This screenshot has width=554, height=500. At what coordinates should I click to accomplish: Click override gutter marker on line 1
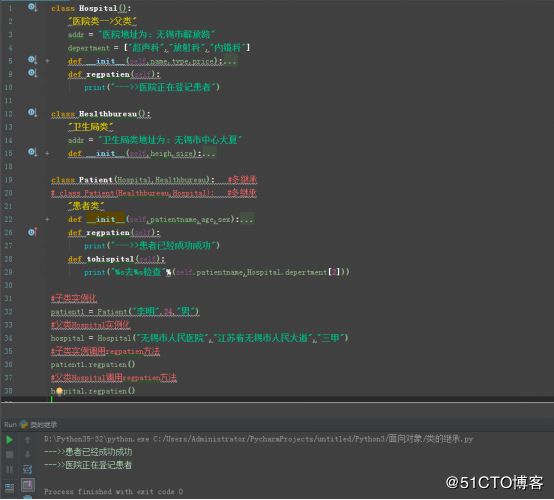click(x=33, y=7)
